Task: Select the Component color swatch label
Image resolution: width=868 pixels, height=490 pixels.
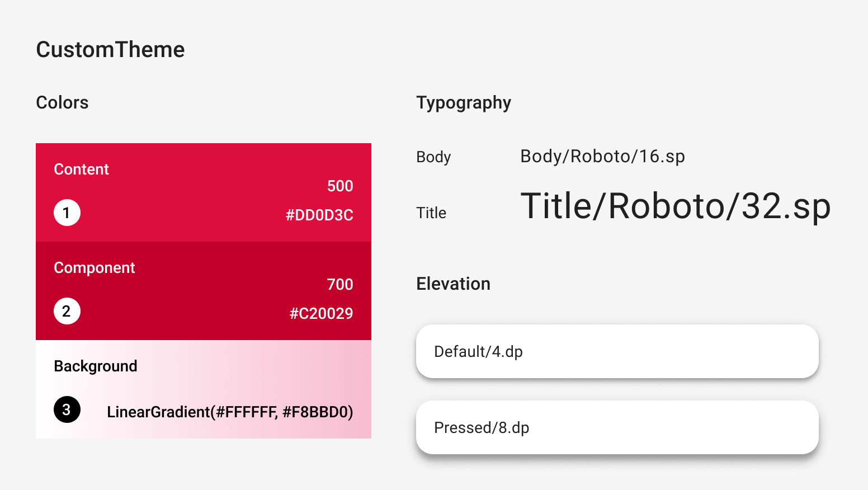Action: 94,267
